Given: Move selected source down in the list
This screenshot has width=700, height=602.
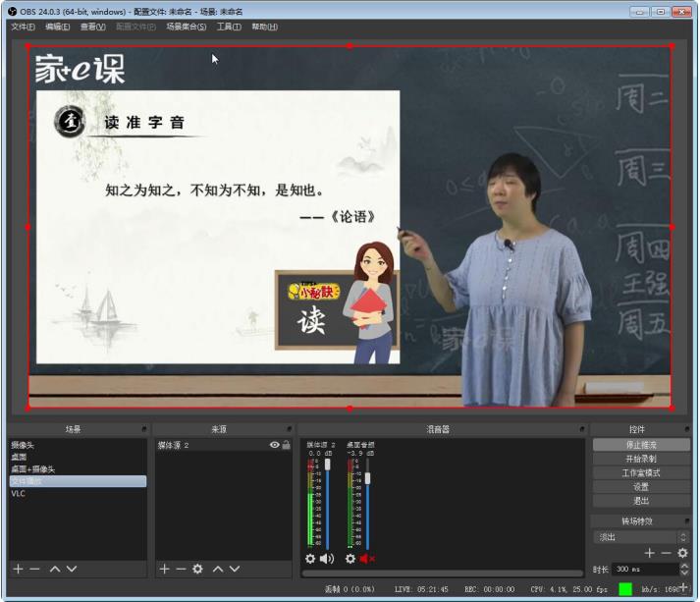Looking at the screenshot, I should click(235, 570).
